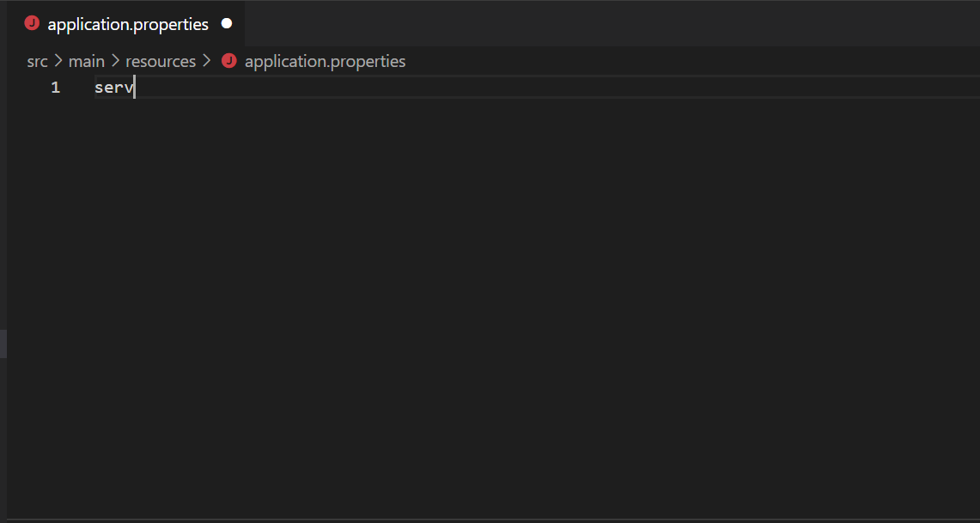Click the red J icon on the editor tab
980x523 pixels.
point(32,23)
